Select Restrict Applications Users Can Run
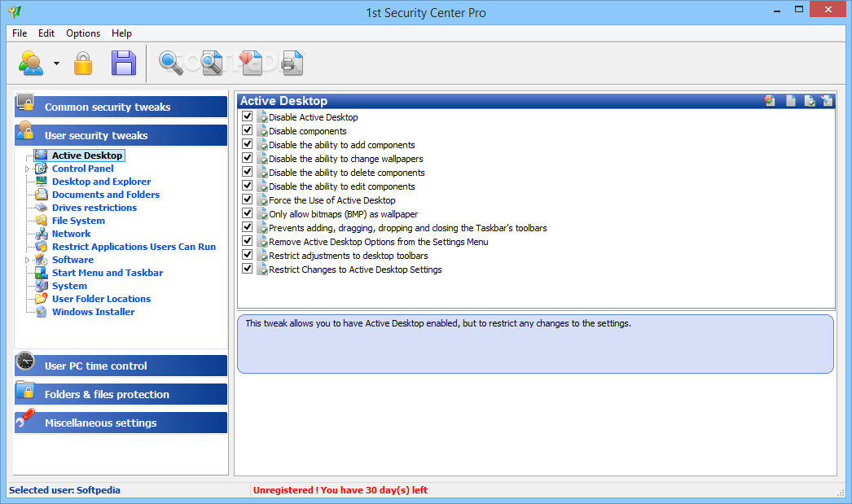852x504 pixels. coord(134,247)
